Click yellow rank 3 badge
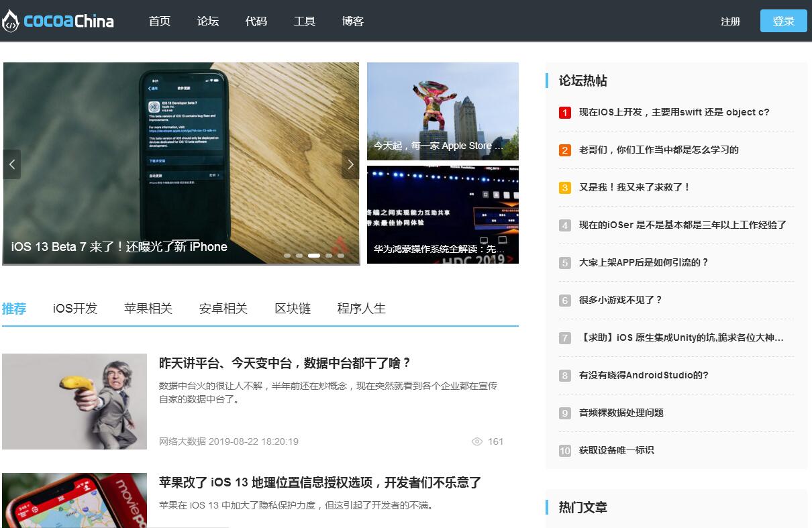 564,188
